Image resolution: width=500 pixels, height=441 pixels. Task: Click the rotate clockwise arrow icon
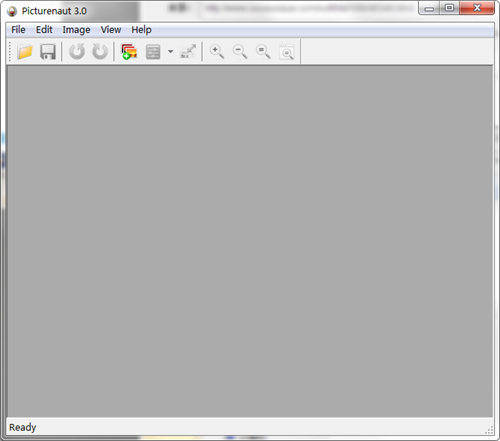(x=100, y=52)
